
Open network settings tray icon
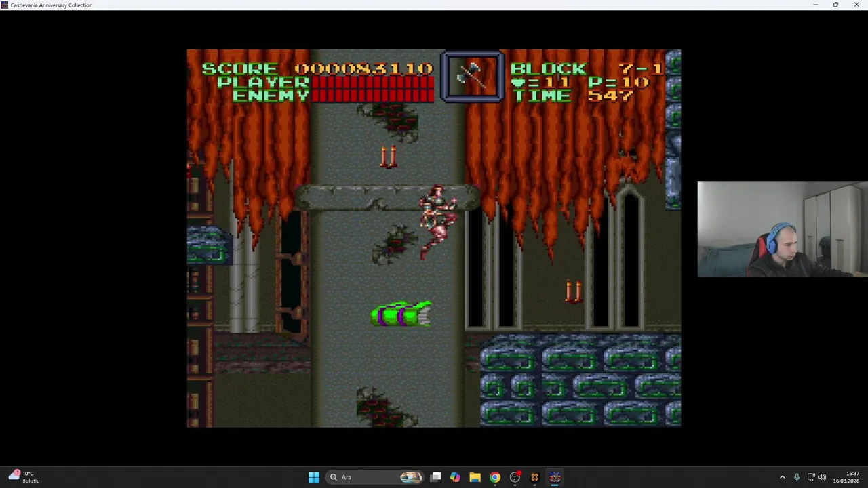pyautogui.click(x=811, y=477)
